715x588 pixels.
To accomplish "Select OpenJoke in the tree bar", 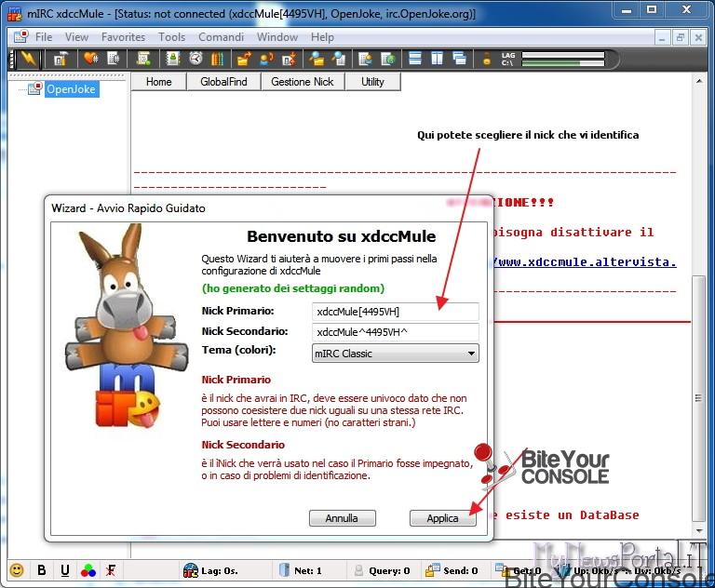I will [x=71, y=89].
